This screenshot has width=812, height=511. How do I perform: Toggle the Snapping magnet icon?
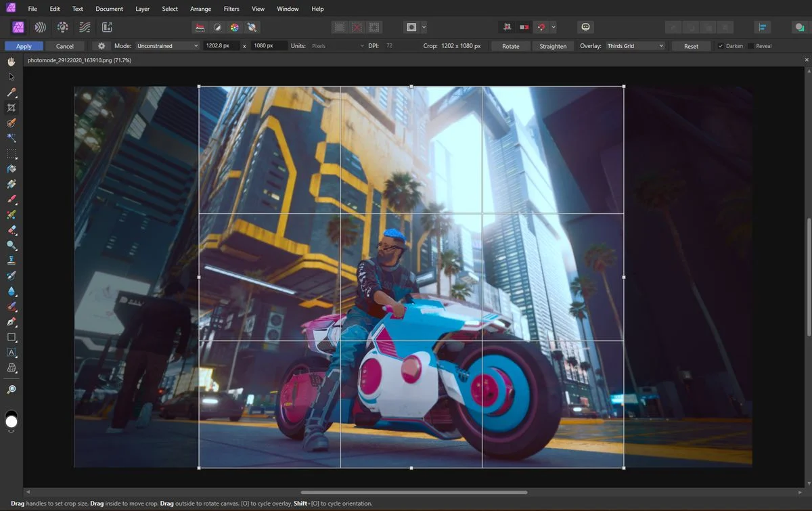click(x=541, y=27)
